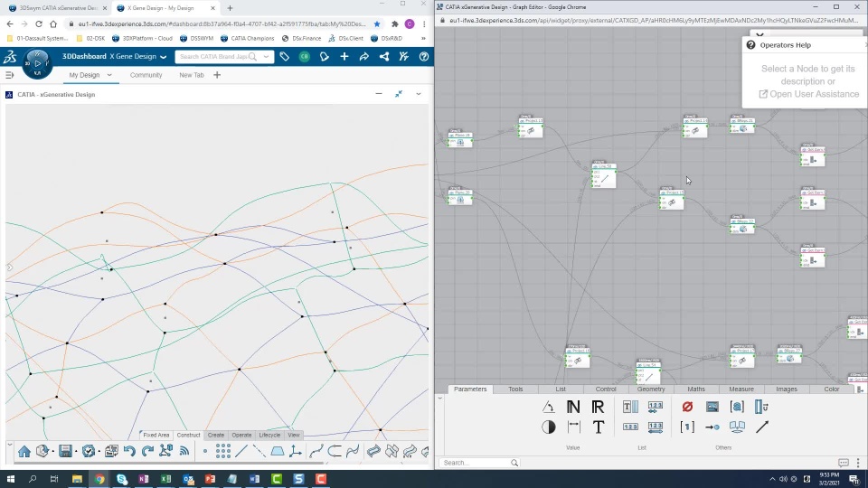Open the Measure tab

click(x=741, y=389)
